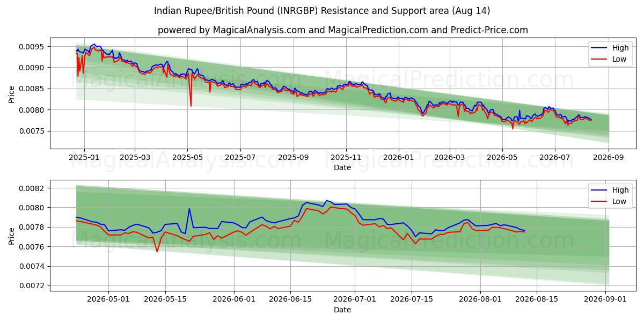Click the mid-May 2026 low dip on bottom chart
The height and width of the screenshot is (322, 644).
tap(157, 251)
